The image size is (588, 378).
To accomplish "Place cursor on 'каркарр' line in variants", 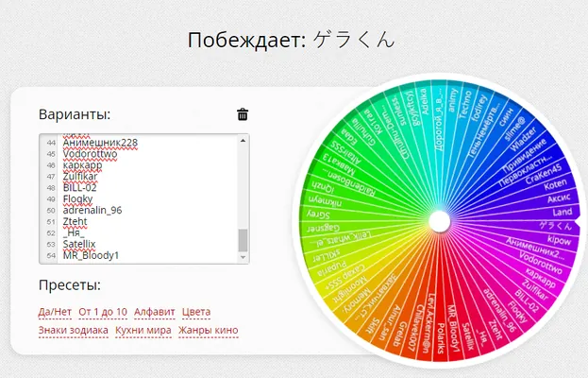I will (x=82, y=165).
